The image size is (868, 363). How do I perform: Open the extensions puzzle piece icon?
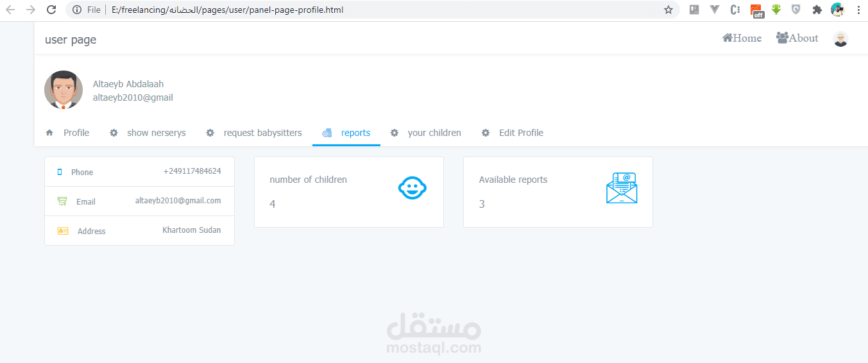[817, 10]
